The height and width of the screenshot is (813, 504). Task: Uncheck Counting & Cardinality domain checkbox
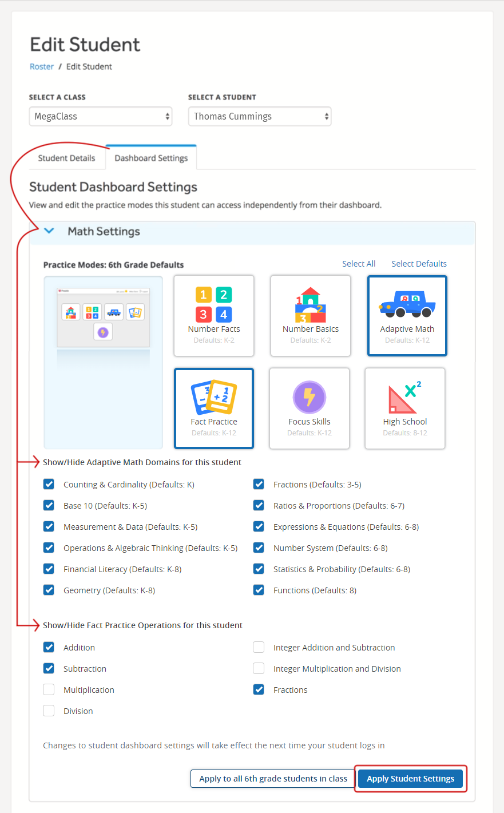49,485
